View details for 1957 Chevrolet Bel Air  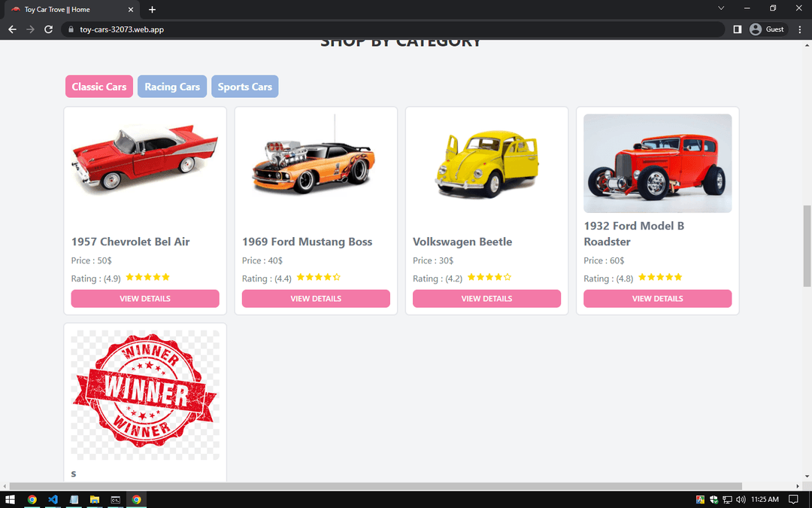tap(145, 299)
